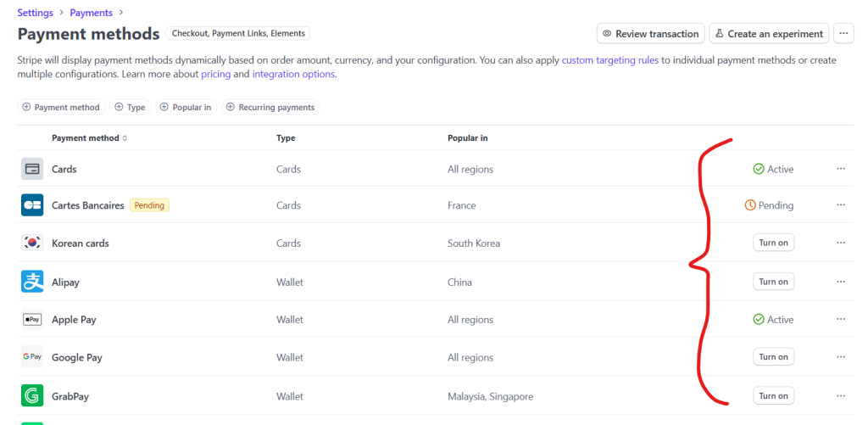Screen dimensions: 868x425
Task: Turn on Korean cards
Action: pyautogui.click(x=773, y=243)
